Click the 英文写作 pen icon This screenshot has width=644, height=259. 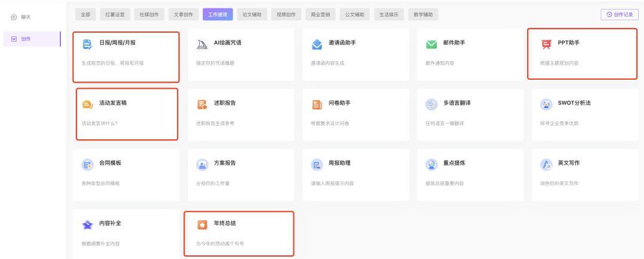click(546, 165)
